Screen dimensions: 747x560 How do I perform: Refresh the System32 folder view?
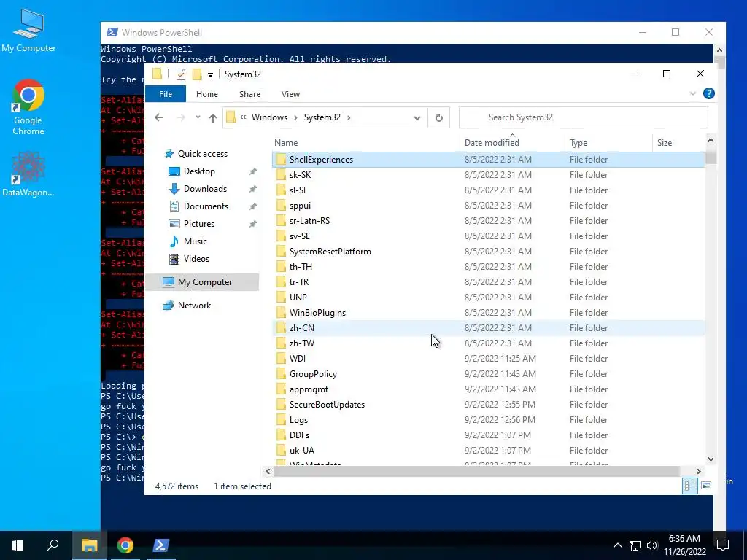click(x=438, y=117)
